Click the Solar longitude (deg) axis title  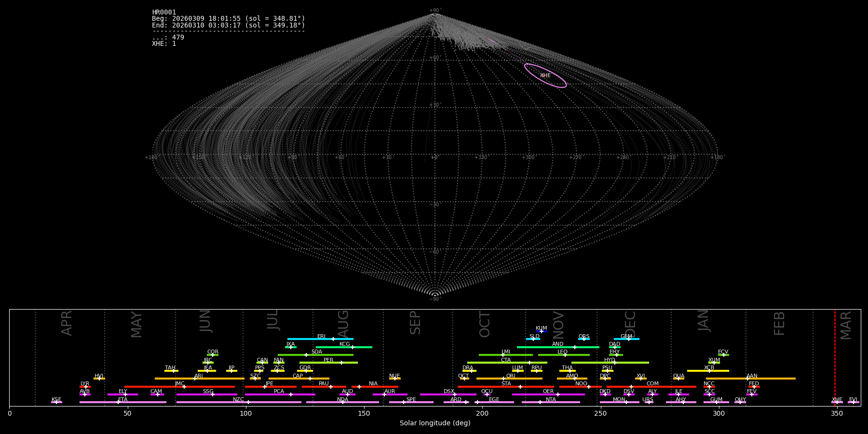435,423
